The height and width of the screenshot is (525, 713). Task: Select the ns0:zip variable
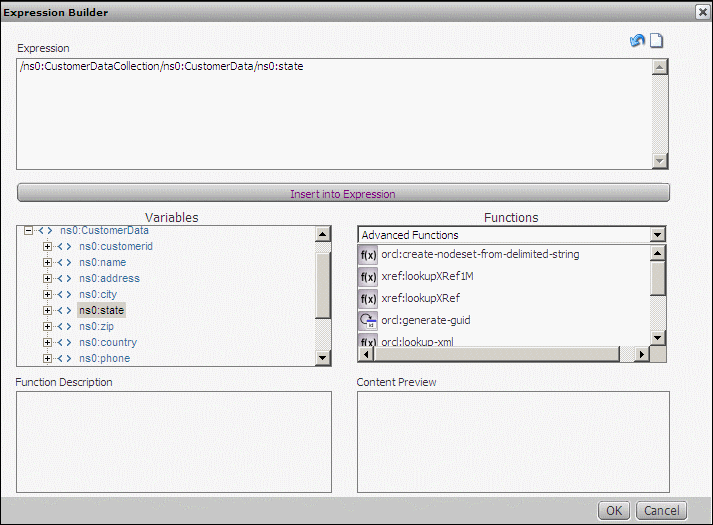point(96,326)
